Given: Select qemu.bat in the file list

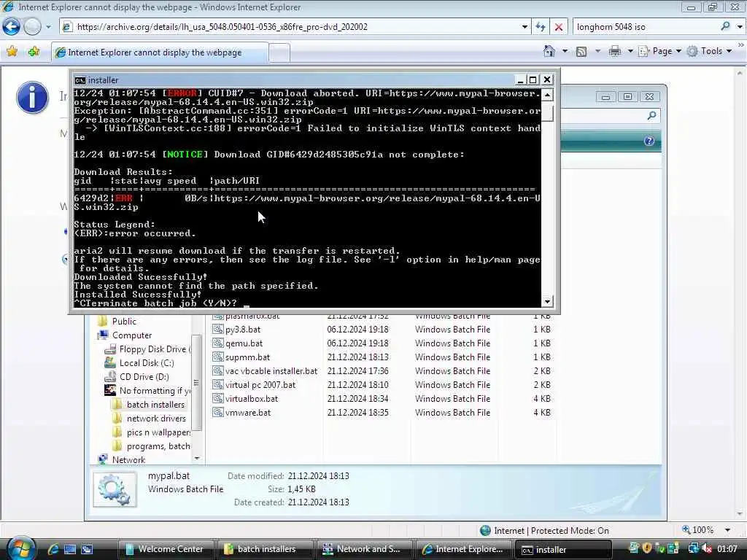Looking at the screenshot, I should click(244, 343).
